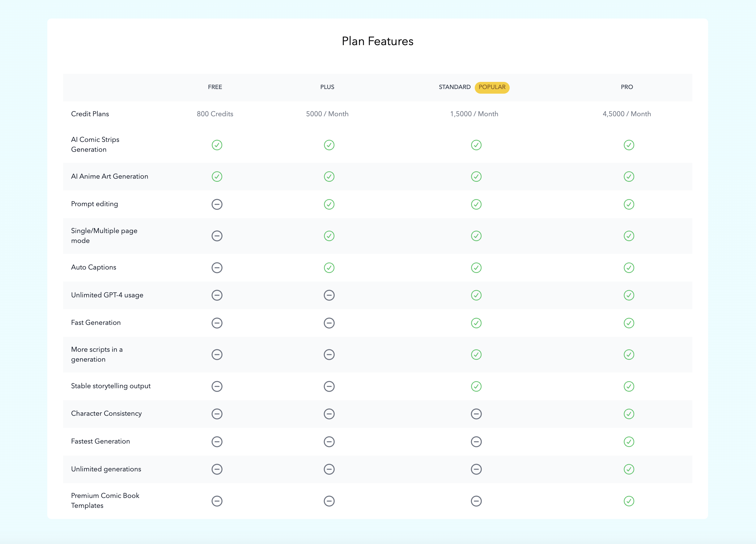
Task: Click Pro plan's AI Comic Strips Generation checkmark
Action: coord(629,145)
